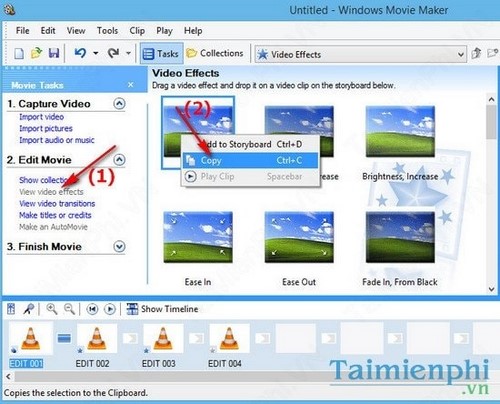The height and width of the screenshot is (404, 500).
Task: Select the Ease In effect thumbnail
Action: 198,237
